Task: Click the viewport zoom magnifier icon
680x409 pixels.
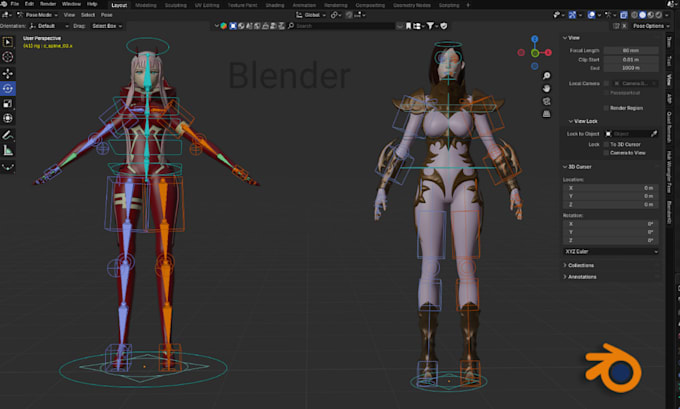Action: pos(546,76)
